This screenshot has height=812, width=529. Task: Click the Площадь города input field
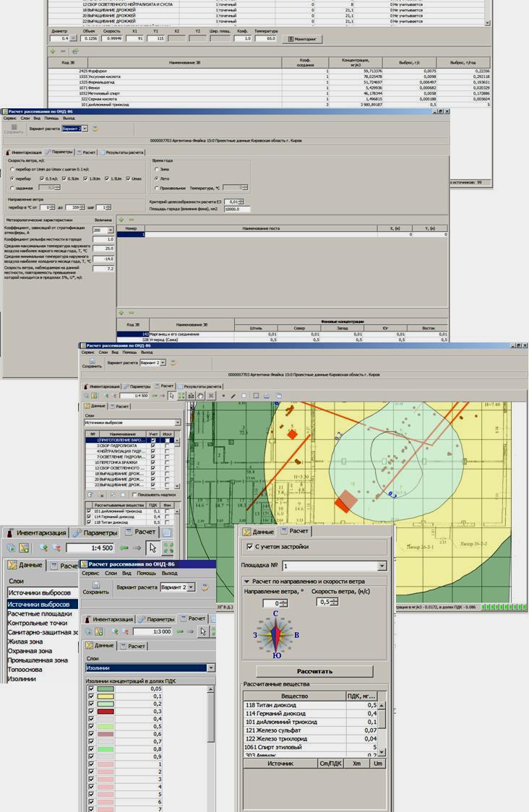click(x=236, y=209)
